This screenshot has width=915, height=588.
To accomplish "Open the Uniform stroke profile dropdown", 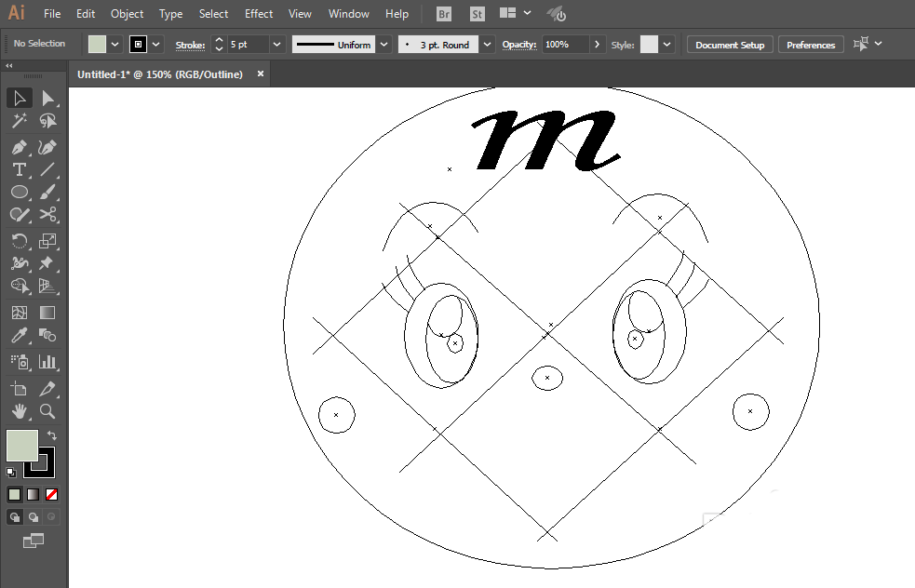I will pos(383,45).
